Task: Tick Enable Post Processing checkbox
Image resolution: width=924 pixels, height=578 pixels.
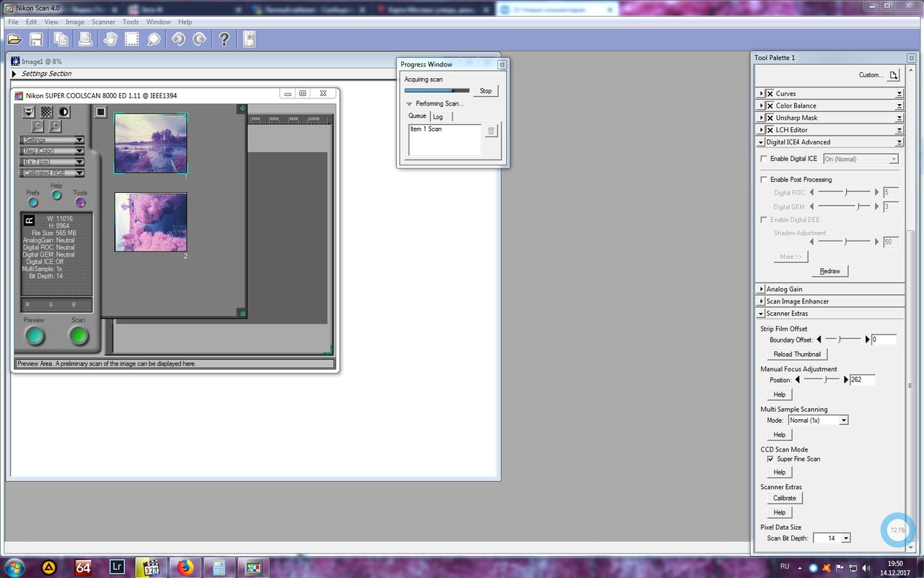Action: [x=764, y=180]
